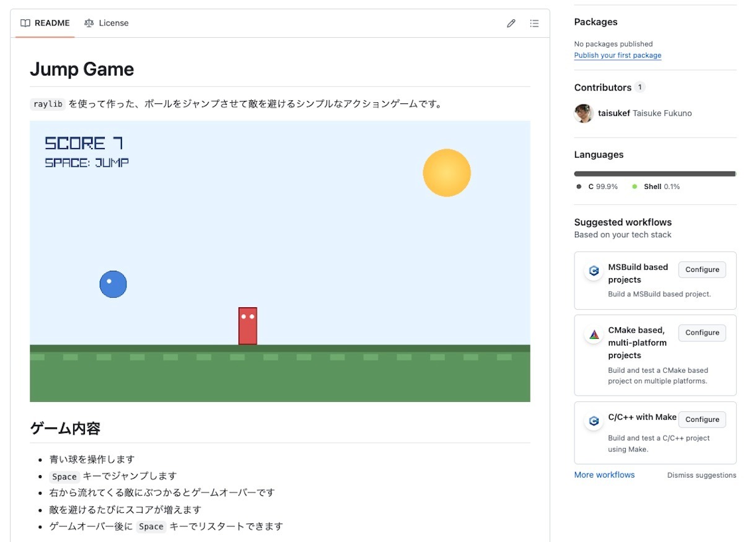Configure the C/C++ with Make workflow
Image resolution: width=756 pixels, height=542 pixels.
[702, 419]
